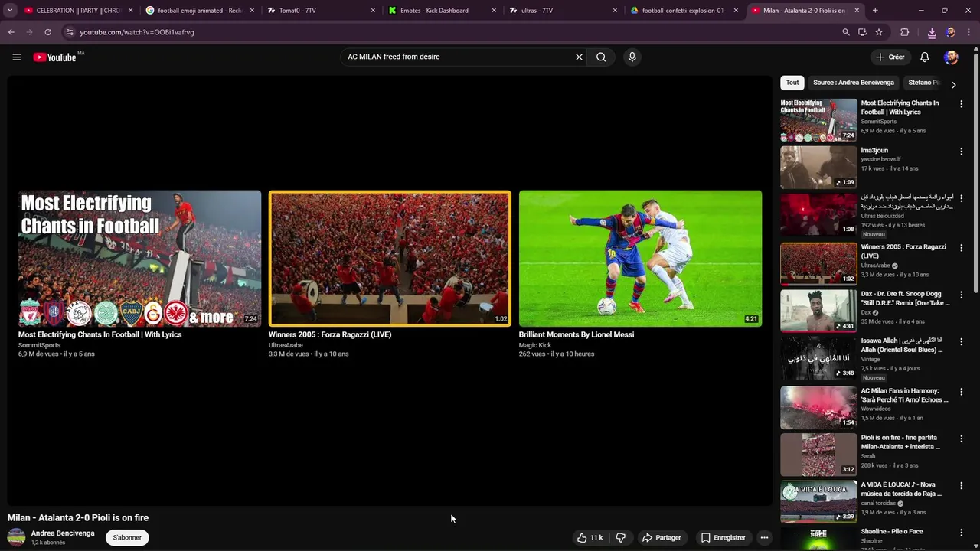The image size is (980, 551).
Task: Share the video via Partager
Action: (x=661, y=537)
